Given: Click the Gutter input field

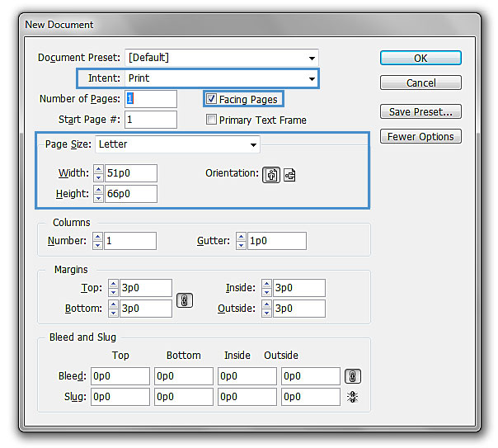Looking at the screenshot, I should coord(277,241).
